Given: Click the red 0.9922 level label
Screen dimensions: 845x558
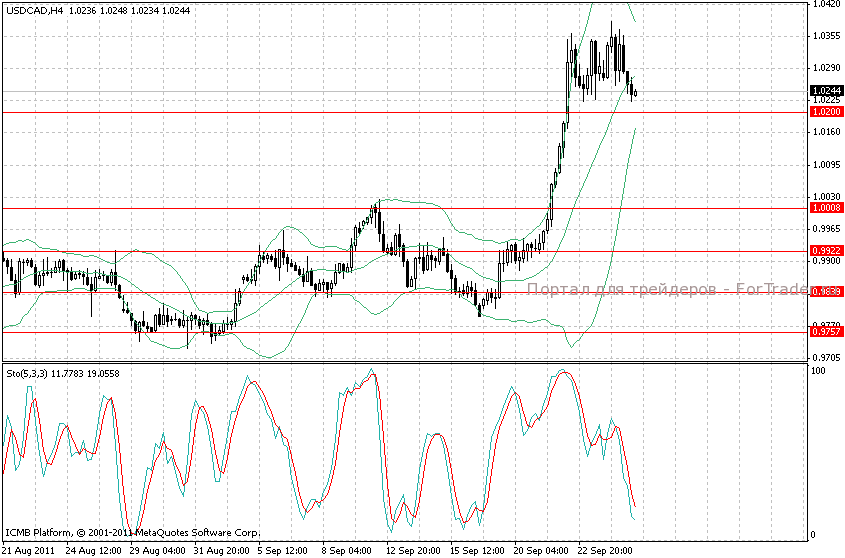Looking at the screenshot, I should [x=825, y=251].
